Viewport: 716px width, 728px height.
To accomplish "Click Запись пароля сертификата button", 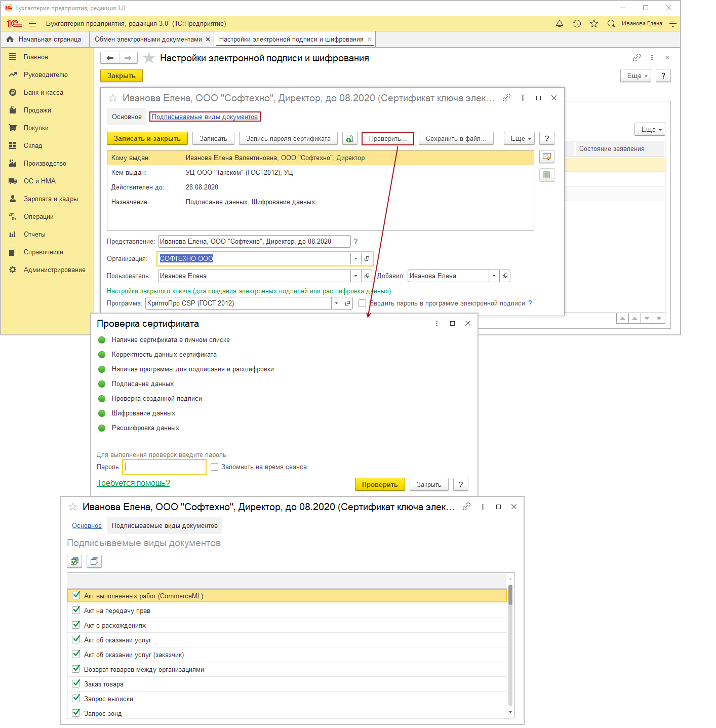I will click(288, 138).
